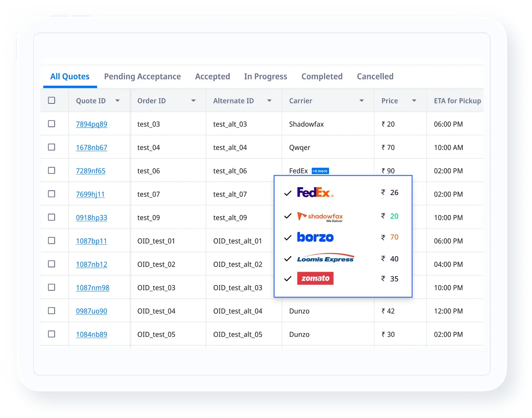The width and height of the screenshot is (532, 418).
Task: Select the checkbox for quote 7699hj11
Action: coord(52,194)
